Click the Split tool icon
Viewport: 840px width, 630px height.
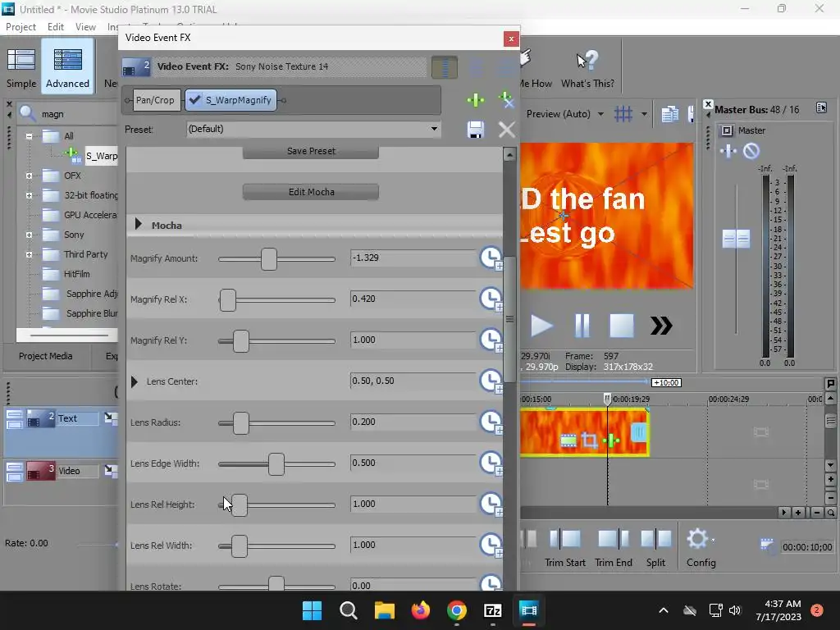pyautogui.click(x=655, y=538)
